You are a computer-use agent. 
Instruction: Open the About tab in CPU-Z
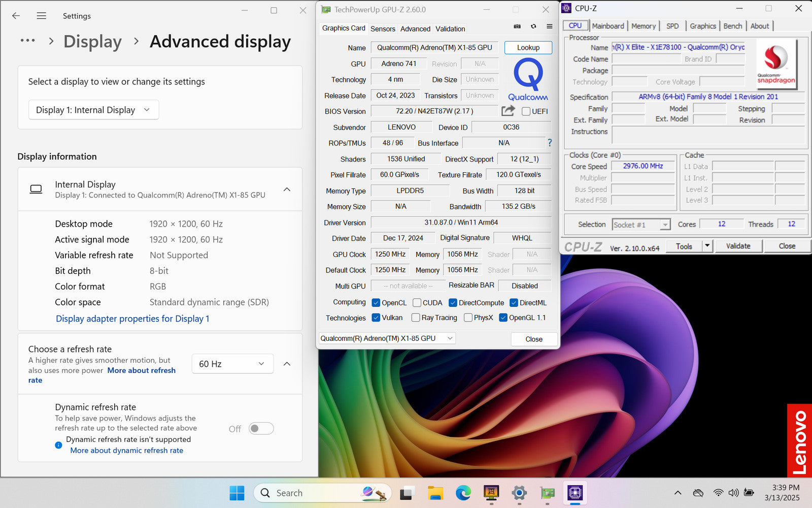click(x=760, y=26)
